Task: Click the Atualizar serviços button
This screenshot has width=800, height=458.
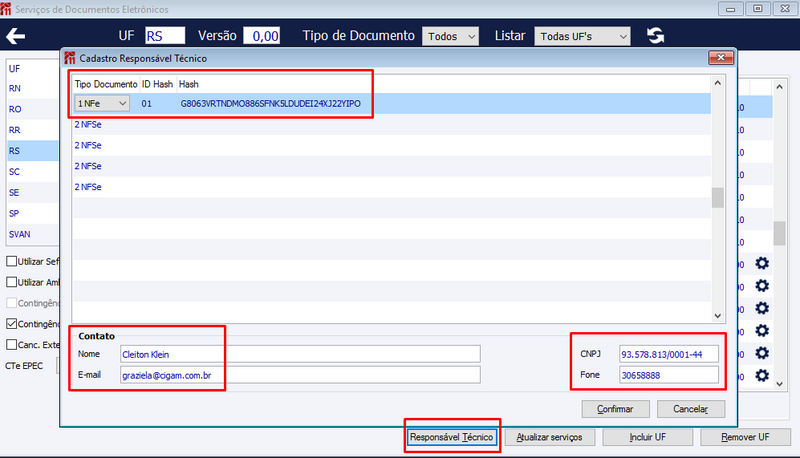Action: pyautogui.click(x=549, y=437)
